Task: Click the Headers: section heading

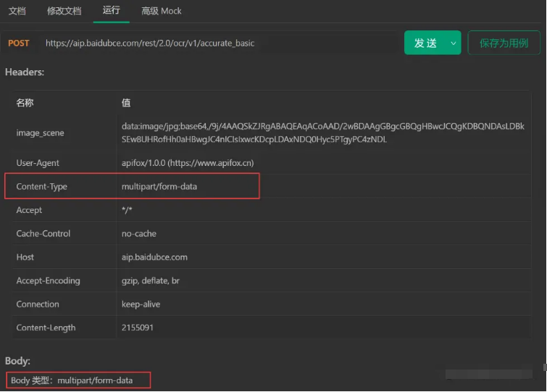Action: [x=25, y=72]
